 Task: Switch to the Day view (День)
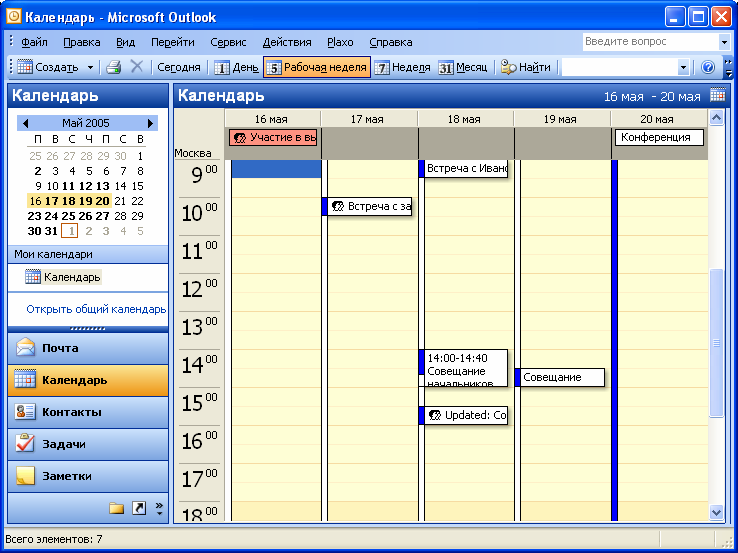pyautogui.click(x=236, y=67)
